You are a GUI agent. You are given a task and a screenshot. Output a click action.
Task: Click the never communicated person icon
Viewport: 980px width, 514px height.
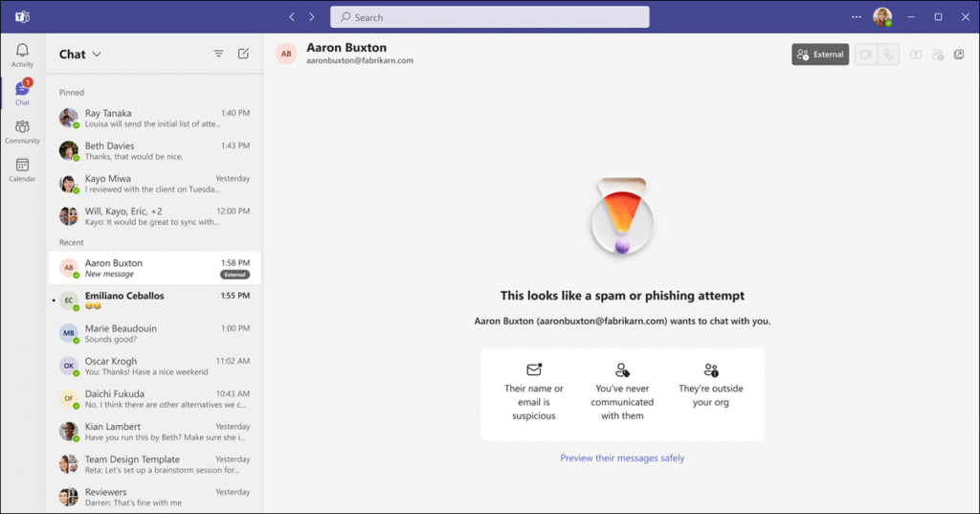point(622,369)
